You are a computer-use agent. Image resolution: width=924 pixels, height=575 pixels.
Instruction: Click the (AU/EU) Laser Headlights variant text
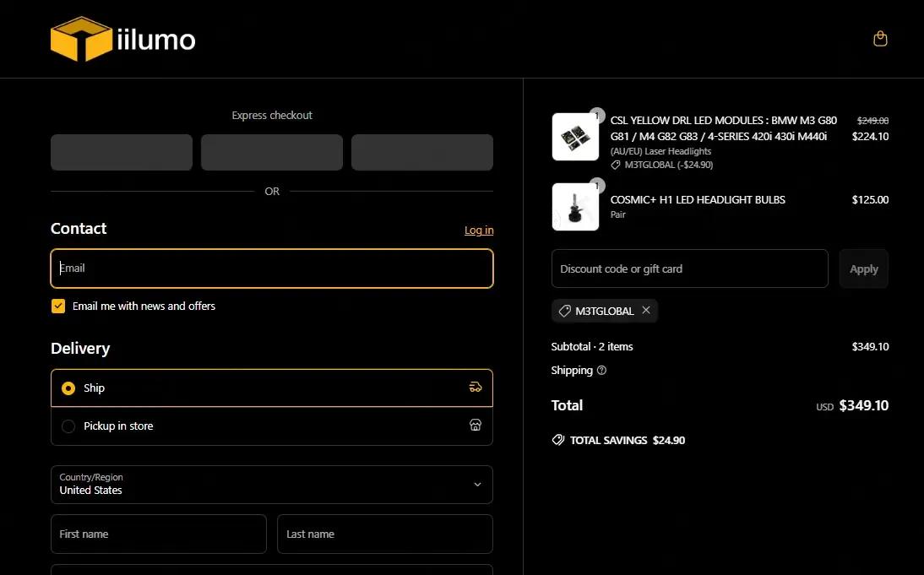click(x=660, y=151)
